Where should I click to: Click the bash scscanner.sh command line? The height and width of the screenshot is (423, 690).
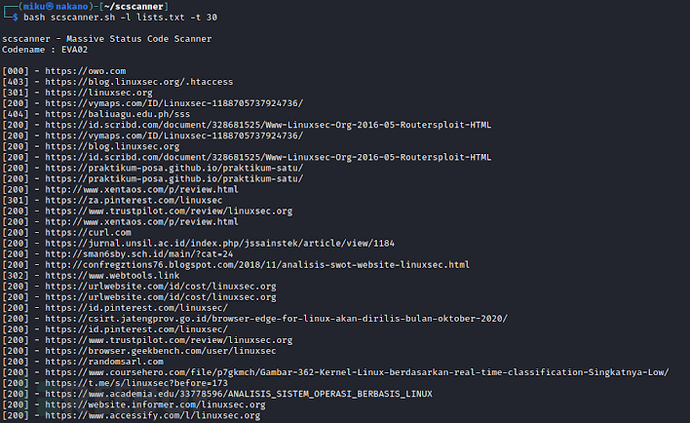120,18
